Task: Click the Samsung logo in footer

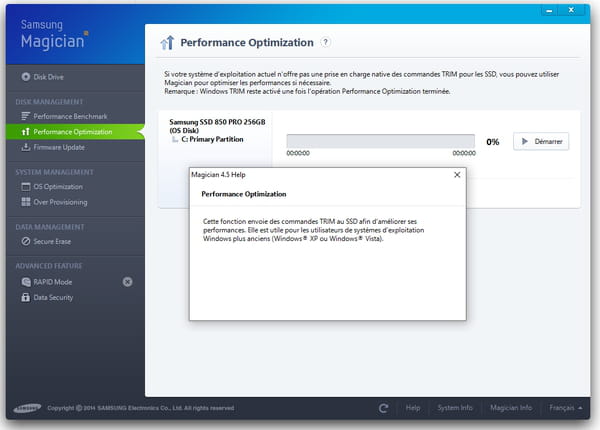Action: coord(27,408)
